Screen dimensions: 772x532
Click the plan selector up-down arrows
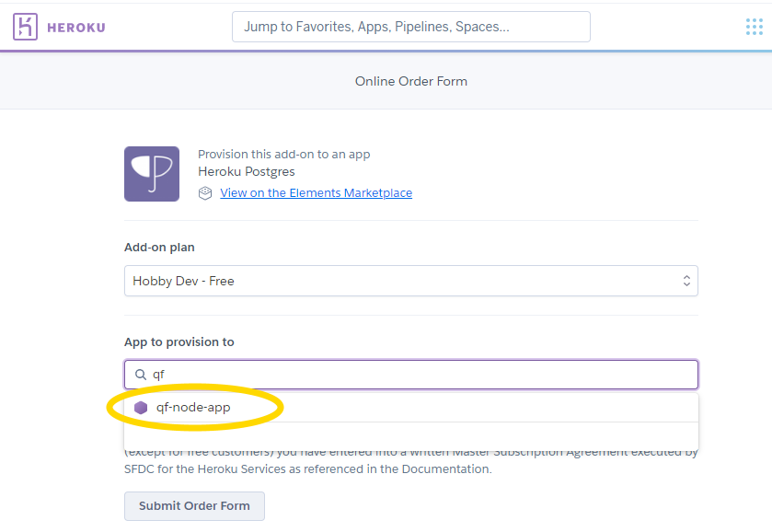pyautogui.click(x=686, y=281)
